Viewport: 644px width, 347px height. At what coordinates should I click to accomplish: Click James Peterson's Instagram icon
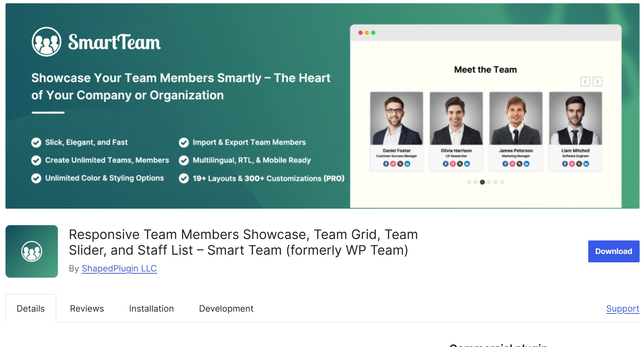512,164
